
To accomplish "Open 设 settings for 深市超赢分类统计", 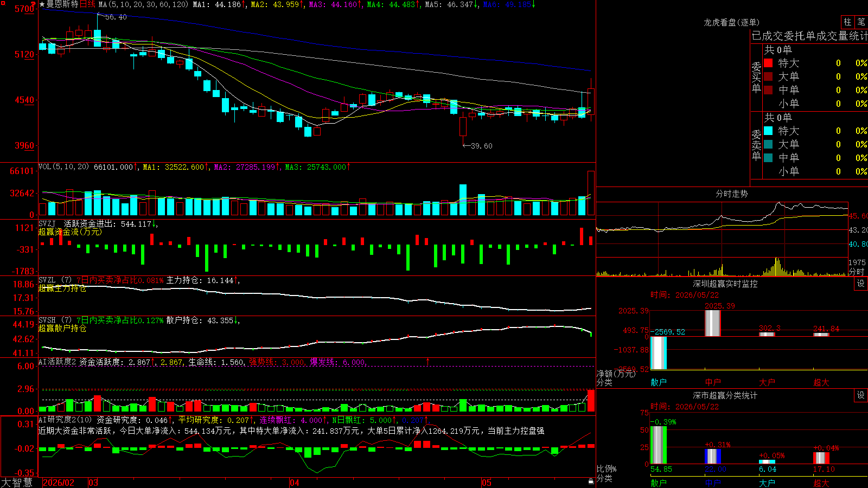I will tap(861, 395).
